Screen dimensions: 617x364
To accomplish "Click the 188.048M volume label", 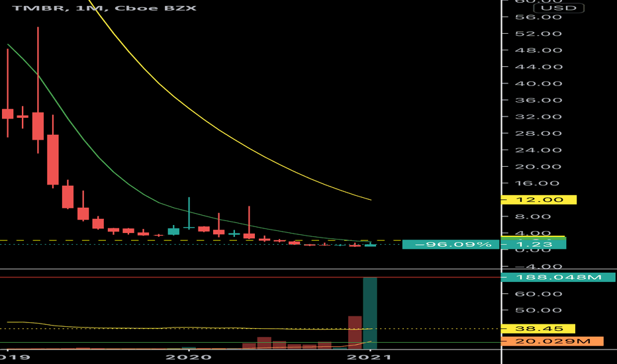I will pos(558,277).
